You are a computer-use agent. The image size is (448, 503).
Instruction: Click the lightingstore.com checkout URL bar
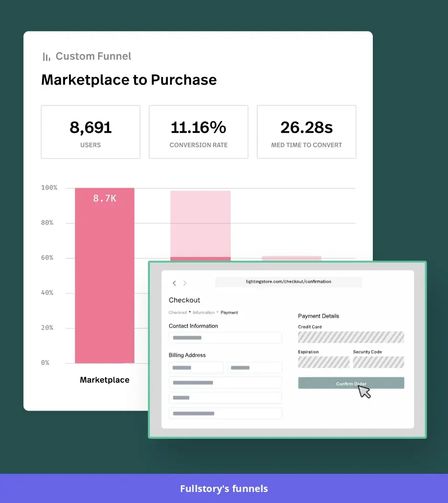pyautogui.click(x=289, y=282)
